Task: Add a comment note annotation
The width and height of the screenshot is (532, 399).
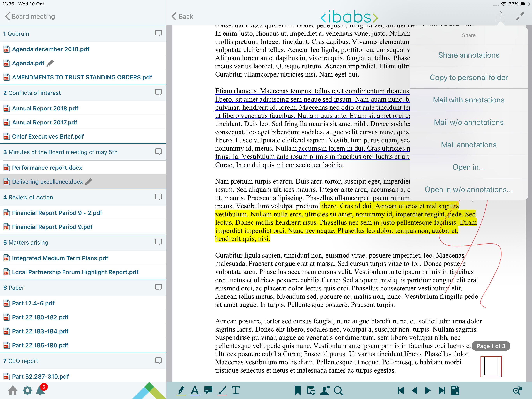Action: [x=208, y=390]
